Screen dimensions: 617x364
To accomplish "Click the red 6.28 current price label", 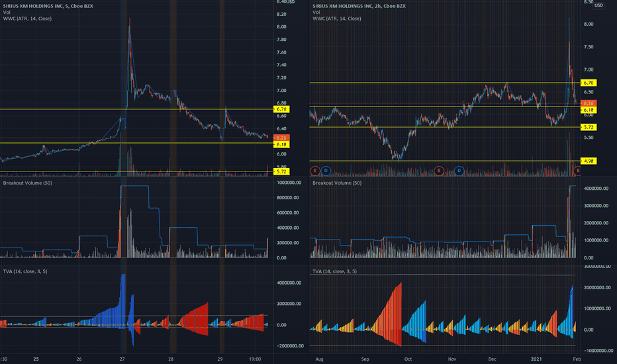I will point(281,138).
